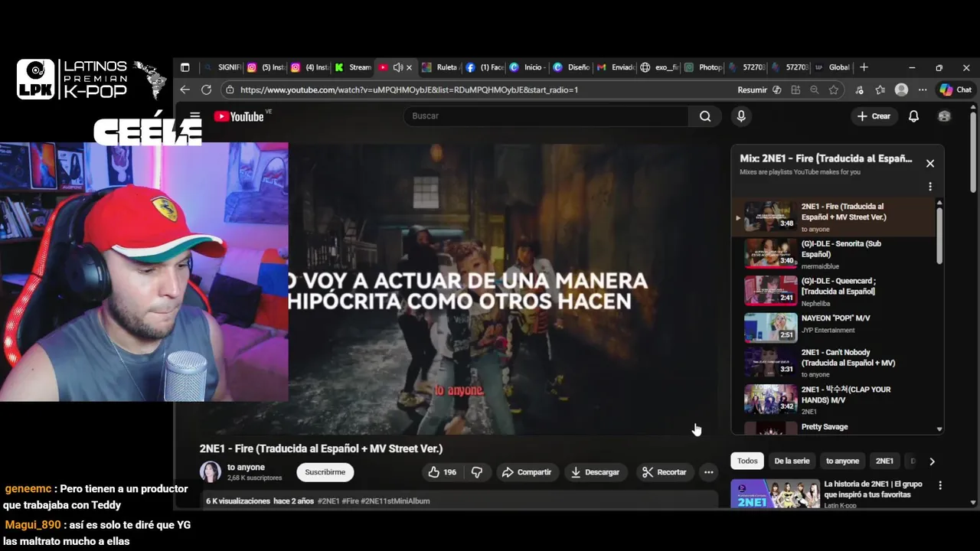This screenshot has height=551, width=980.
Task: Open the Copilot Chat button
Action: click(955, 90)
